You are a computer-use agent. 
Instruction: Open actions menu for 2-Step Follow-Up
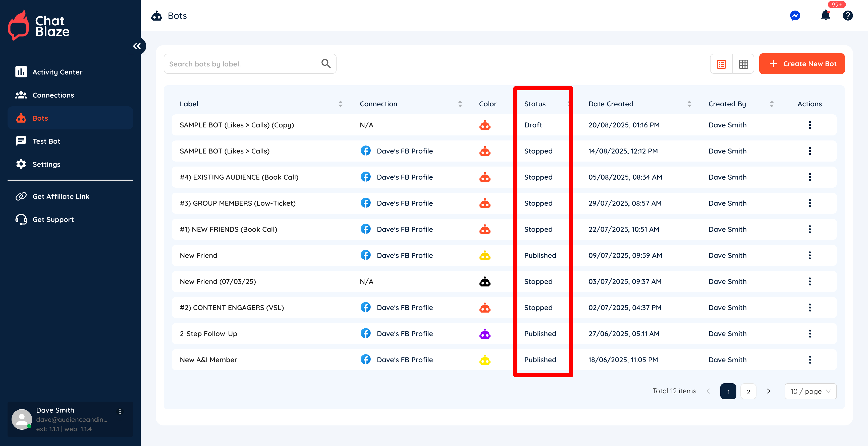tap(810, 334)
